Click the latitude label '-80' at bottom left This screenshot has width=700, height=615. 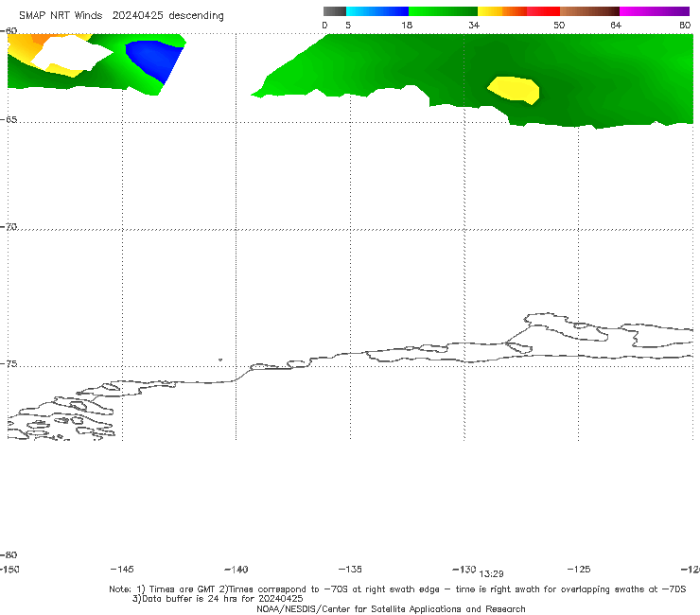coord(9,554)
